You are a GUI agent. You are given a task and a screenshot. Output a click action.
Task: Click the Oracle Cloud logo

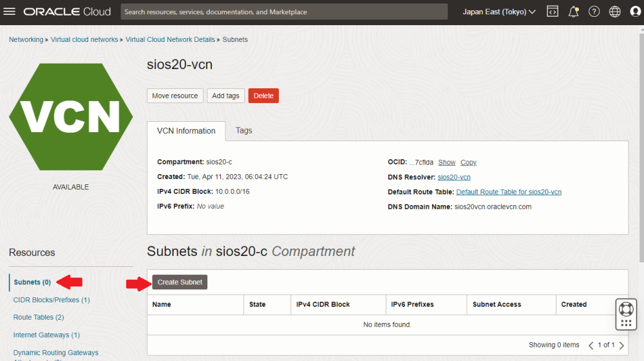[67, 12]
